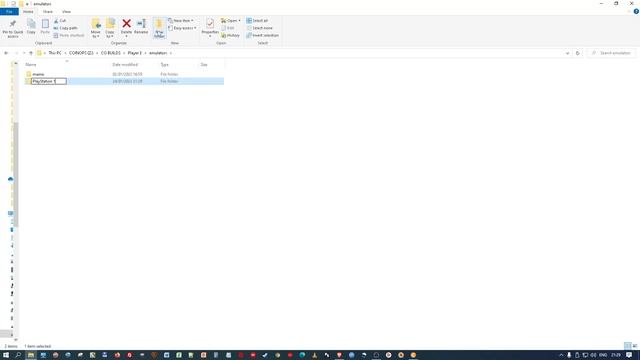Show hidden system tray icons chevron
The width and height of the screenshot is (640, 360).
coord(561,355)
